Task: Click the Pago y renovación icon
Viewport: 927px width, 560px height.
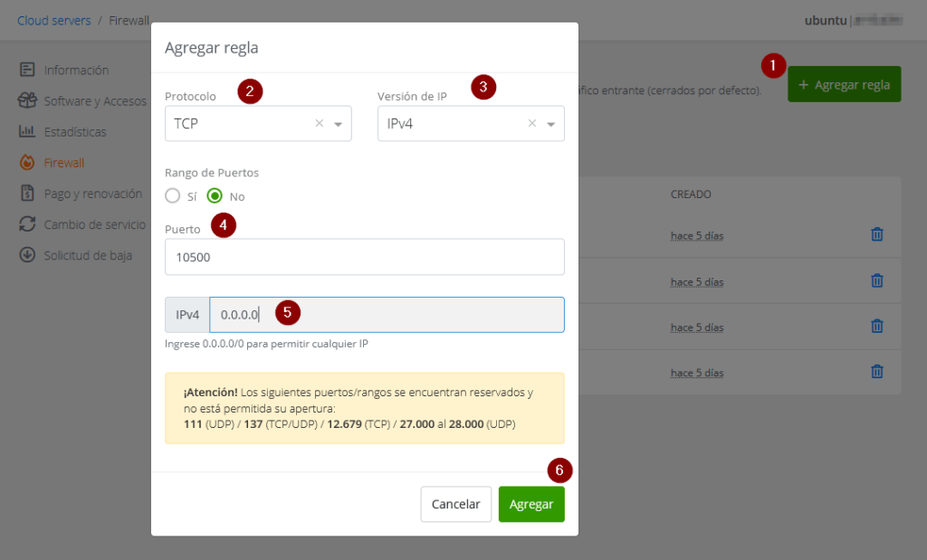Action: (28, 193)
